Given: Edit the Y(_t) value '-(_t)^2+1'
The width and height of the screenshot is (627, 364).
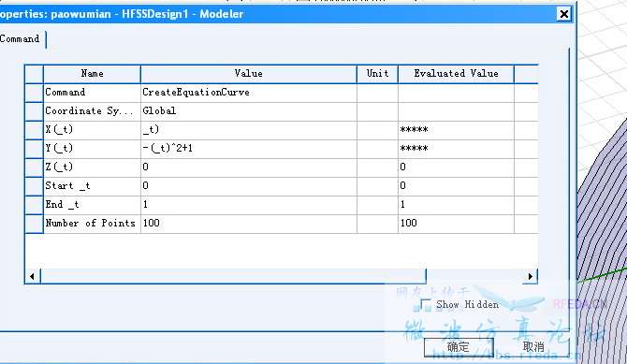Looking at the screenshot, I should pos(249,149).
